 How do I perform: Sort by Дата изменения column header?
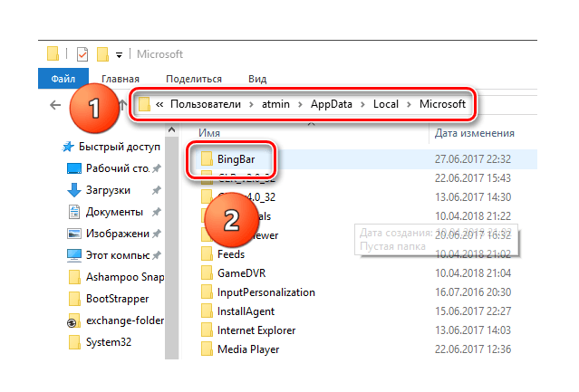pos(475,133)
